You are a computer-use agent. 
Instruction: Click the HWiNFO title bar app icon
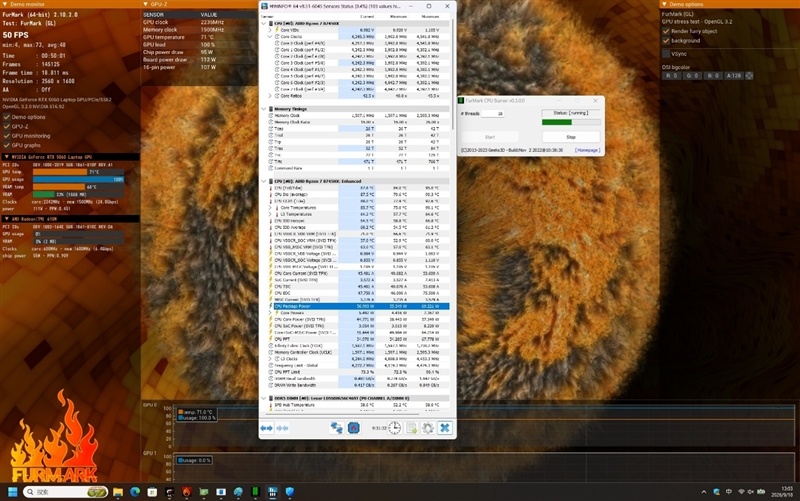(x=264, y=6)
